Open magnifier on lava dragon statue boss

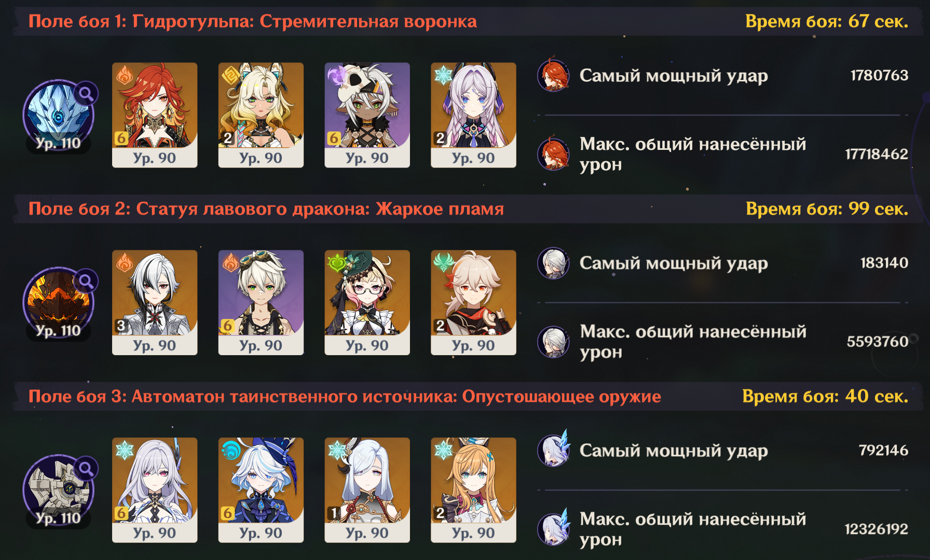tap(86, 282)
